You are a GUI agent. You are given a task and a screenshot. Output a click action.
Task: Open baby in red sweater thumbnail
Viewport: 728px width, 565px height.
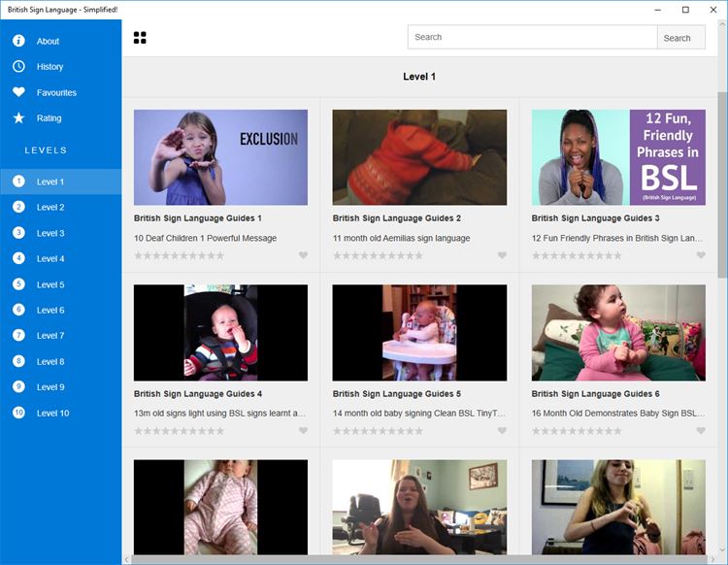(x=419, y=157)
